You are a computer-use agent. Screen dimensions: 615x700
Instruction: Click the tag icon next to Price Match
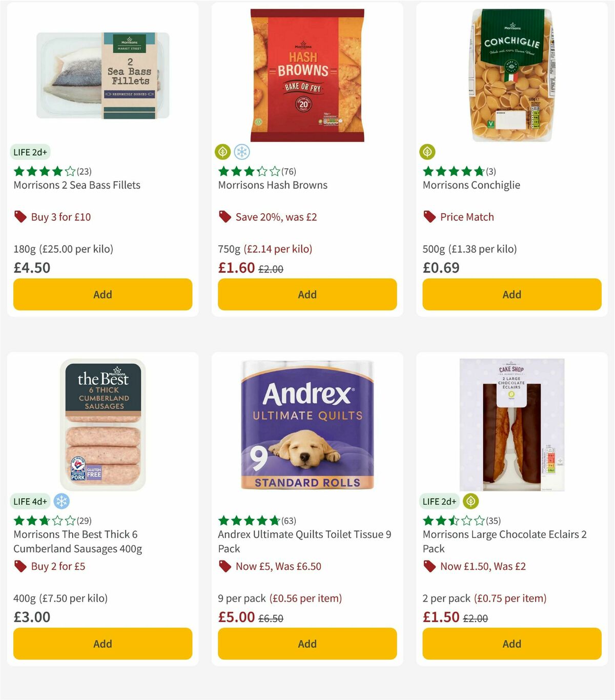[x=429, y=216]
